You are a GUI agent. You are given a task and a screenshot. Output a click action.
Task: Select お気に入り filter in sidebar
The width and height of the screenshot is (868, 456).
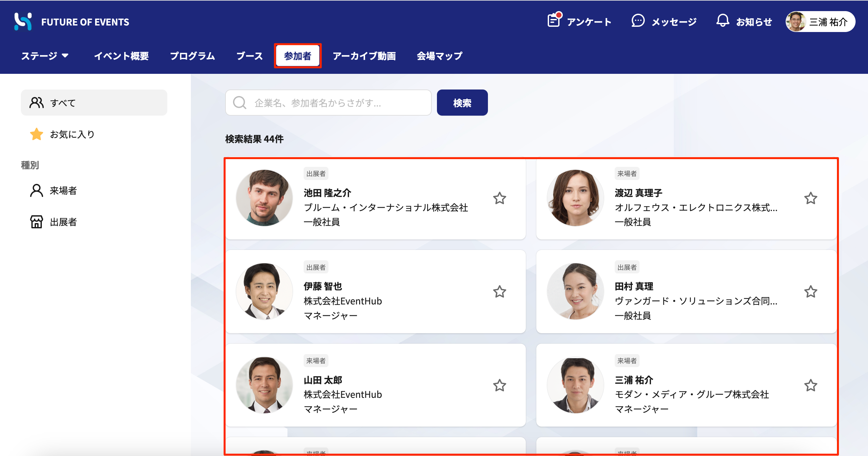(94, 134)
